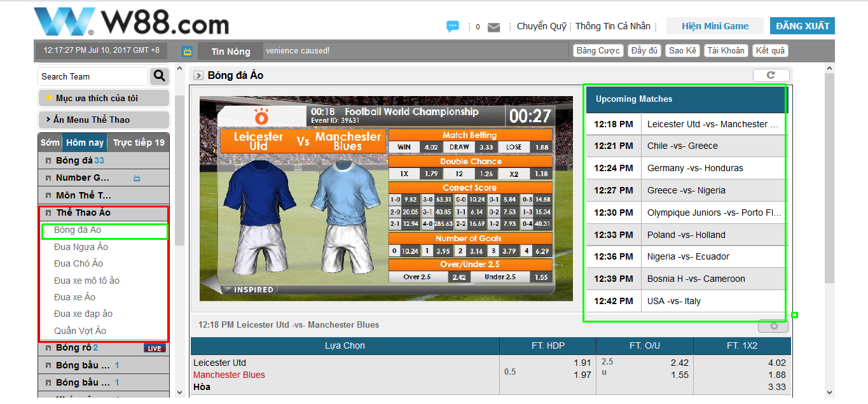Click FT. 1X2 column odds 4.02
868x404 pixels.
[776, 363]
